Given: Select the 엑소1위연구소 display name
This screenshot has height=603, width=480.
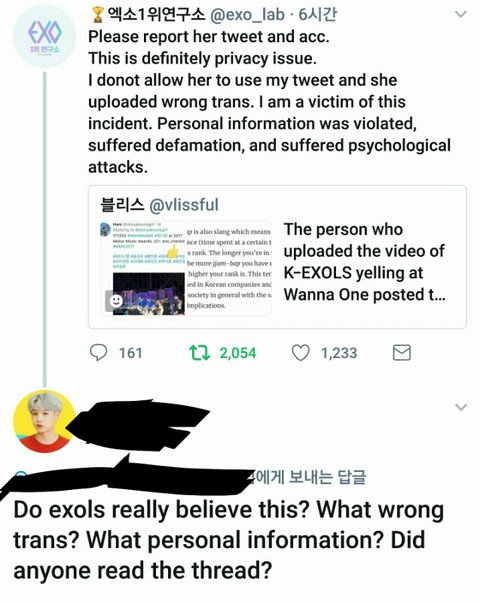Looking at the screenshot, I should click(x=156, y=15).
